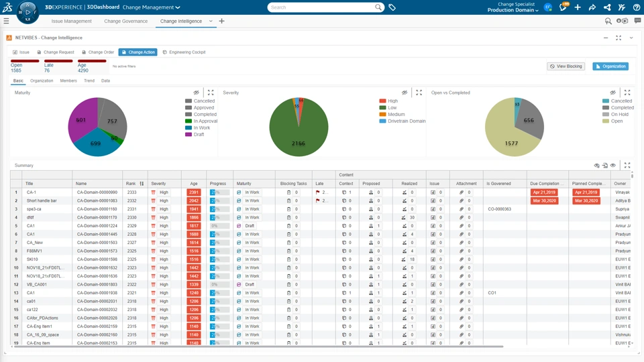Toggle visibility of Maturity chart
The width and height of the screenshot is (644, 362).
click(x=197, y=93)
